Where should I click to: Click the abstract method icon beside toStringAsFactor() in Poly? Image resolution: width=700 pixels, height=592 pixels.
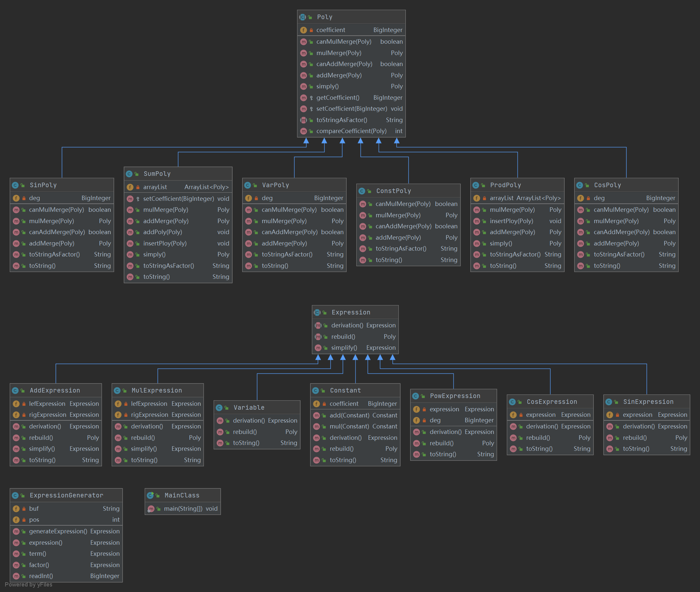click(x=303, y=120)
